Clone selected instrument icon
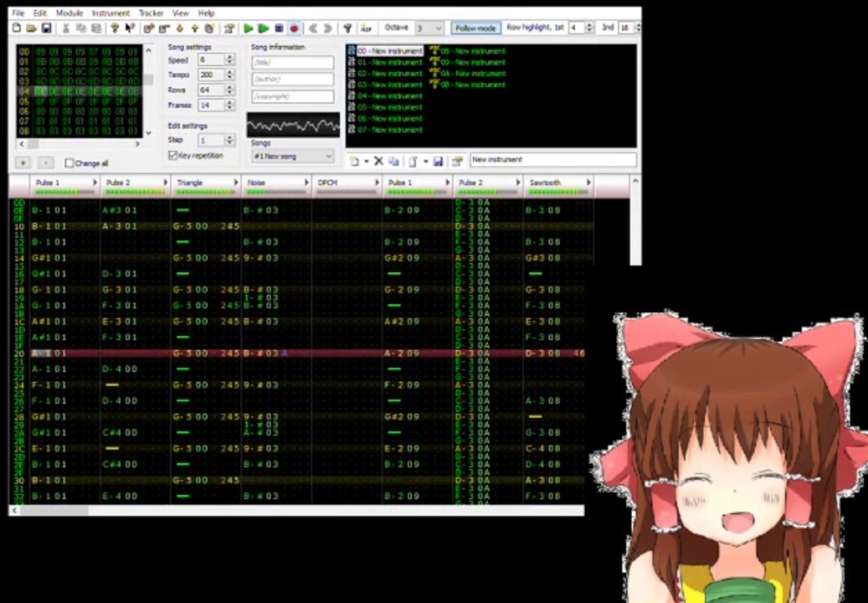Viewport: 868px width, 603px height. (x=393, y=161)
